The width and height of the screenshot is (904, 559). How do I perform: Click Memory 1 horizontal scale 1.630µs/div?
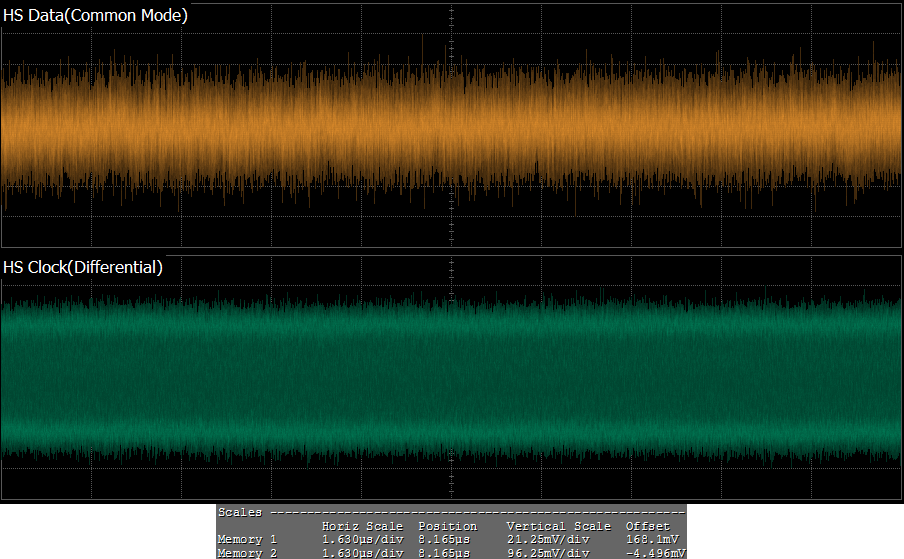click(362, 540)
